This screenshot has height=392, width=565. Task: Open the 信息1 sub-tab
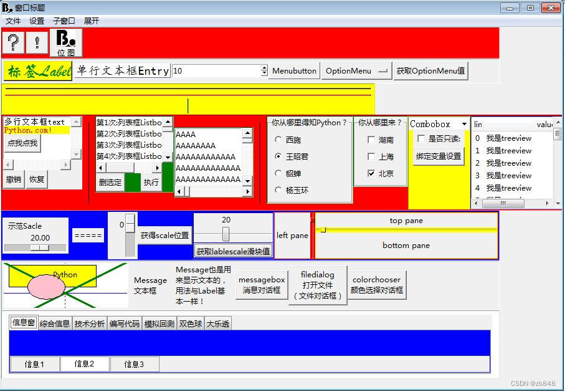[35, 364]
